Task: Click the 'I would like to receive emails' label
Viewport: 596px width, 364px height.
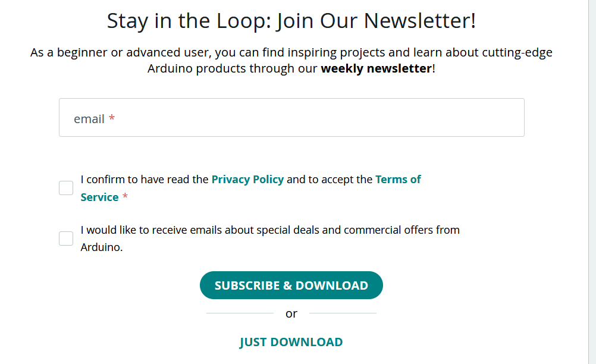Action: click(270, 230)
